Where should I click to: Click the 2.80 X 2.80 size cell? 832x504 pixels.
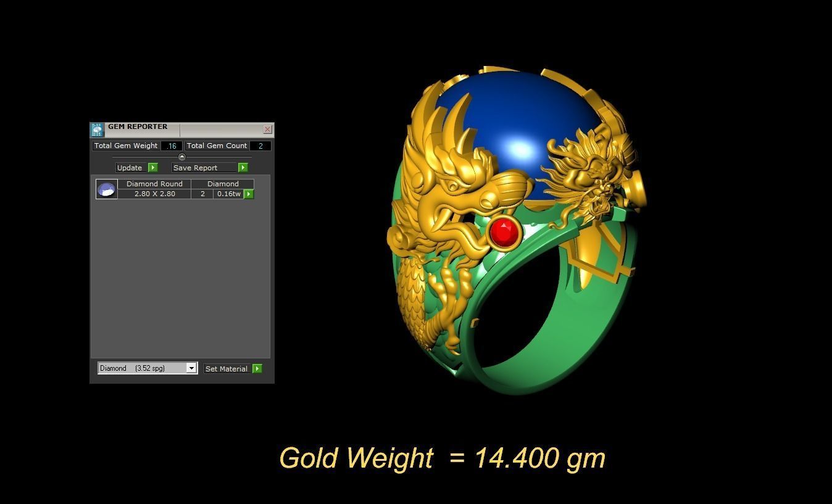coord(154,194)
